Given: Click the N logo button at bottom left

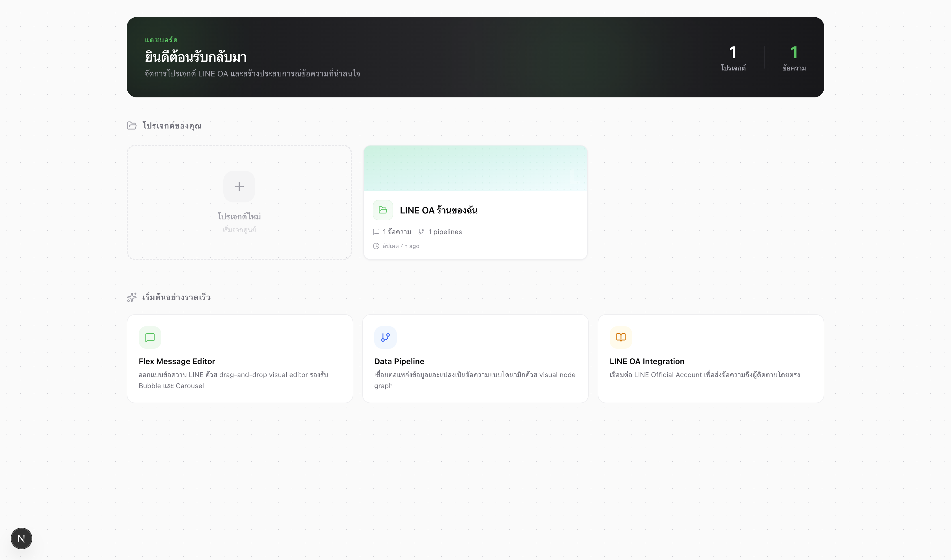Looking at the screenshot, I should 21,538.
